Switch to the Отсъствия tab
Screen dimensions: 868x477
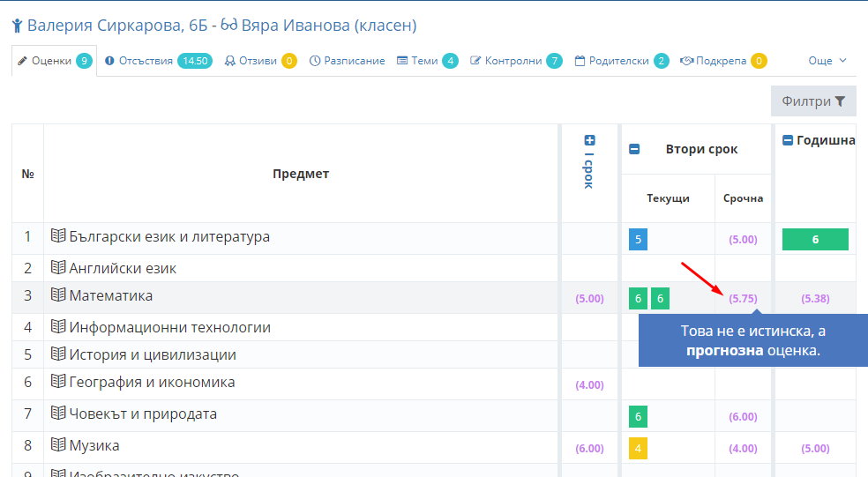coord(158,61)
